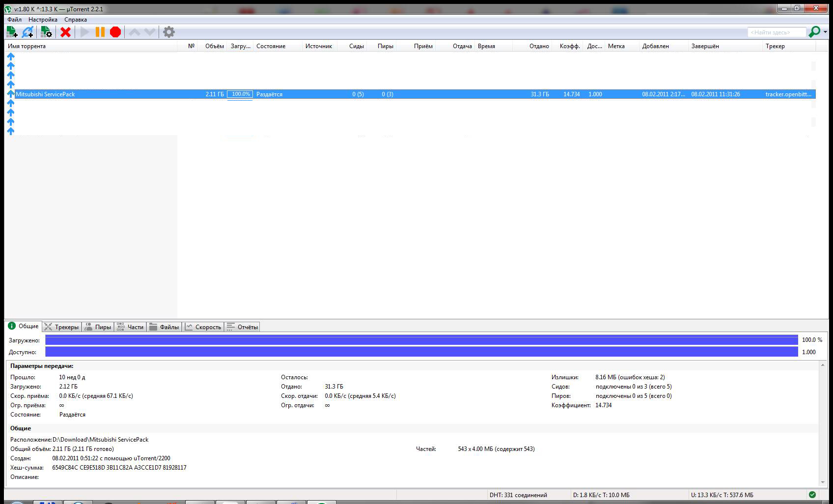This screenshot has width=833, height=504.
Task: Open Preferences with the gear icon
Action: click(168, 32)
